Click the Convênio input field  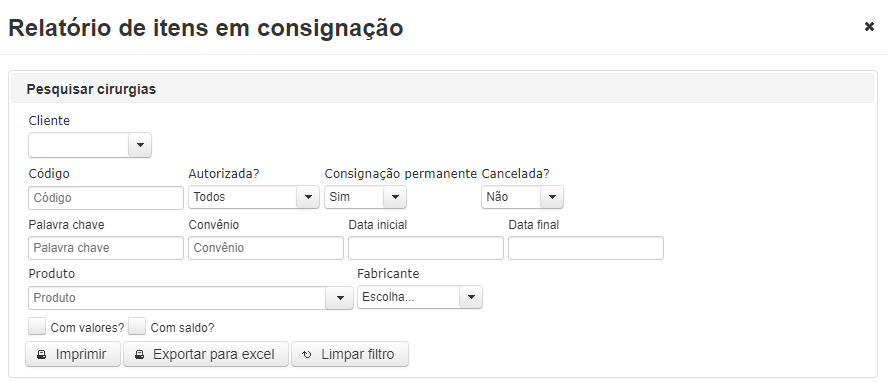point(266,248)
